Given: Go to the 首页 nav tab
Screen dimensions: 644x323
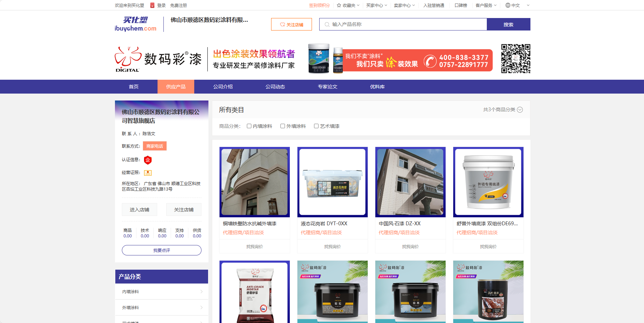Looking at the screenshot, I should click(134, 87).
